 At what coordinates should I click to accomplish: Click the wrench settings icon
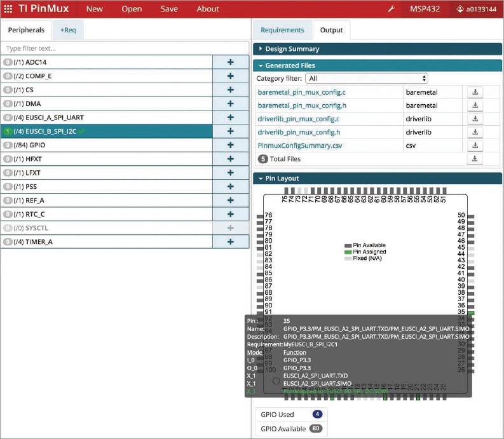point(392,9)
